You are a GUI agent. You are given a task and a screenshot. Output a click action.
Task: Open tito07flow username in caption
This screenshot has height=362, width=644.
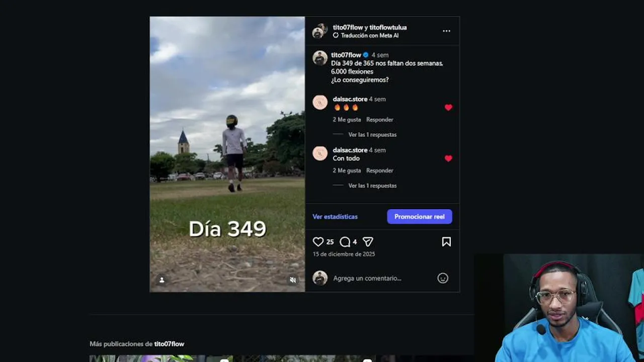346,55
